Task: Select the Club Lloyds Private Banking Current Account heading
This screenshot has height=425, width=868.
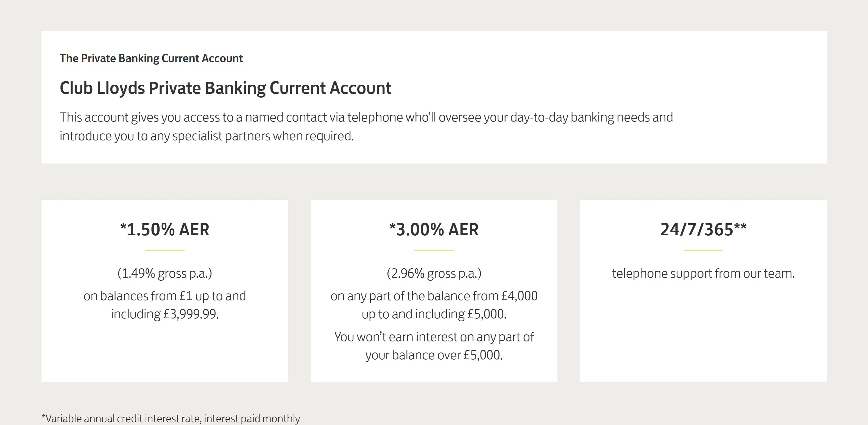Action: pyautogui.click(x=225, y=88)
